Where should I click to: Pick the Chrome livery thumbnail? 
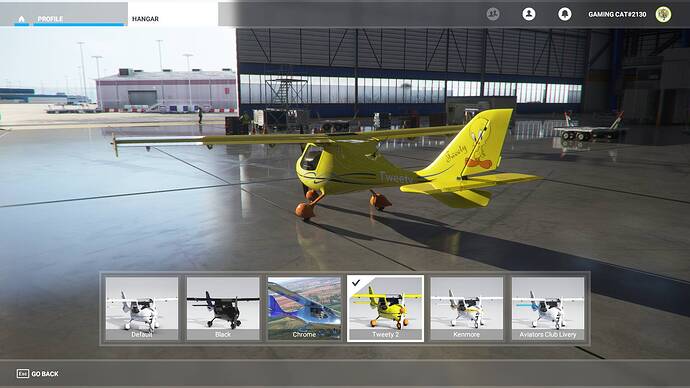pyautogui.click(x=304, y=308)
